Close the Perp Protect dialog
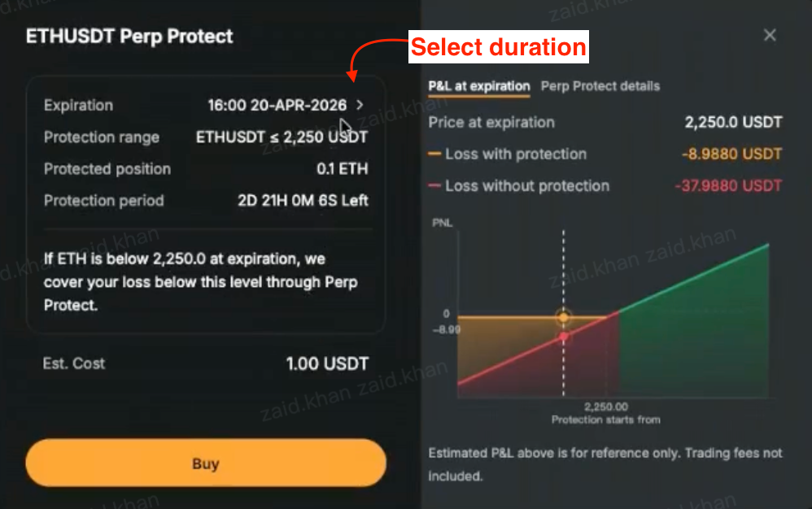The image size is (812, 509). click(x=770, y=35)
